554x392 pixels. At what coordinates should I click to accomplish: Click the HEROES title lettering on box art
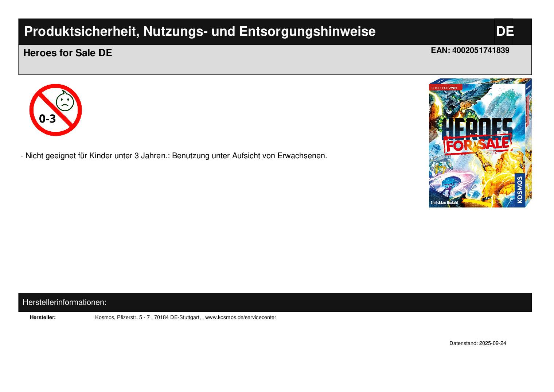pyautogui.click(x=477, y=128)
